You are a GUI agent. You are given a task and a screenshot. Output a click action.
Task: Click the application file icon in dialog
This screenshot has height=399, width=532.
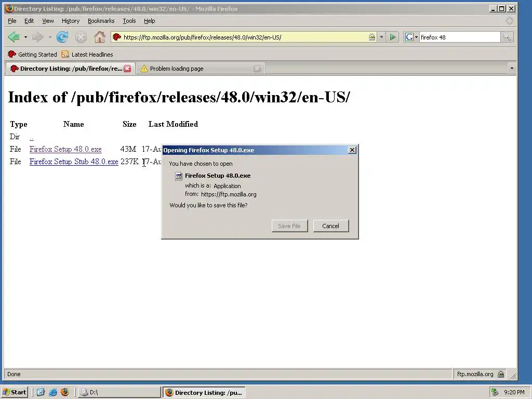pyautogui.click(x=179, y=176)
